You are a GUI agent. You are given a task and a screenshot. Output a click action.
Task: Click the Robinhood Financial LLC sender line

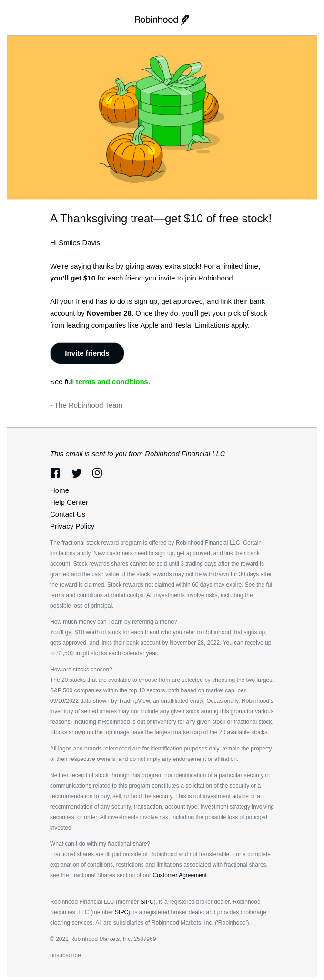coord(137,454)
